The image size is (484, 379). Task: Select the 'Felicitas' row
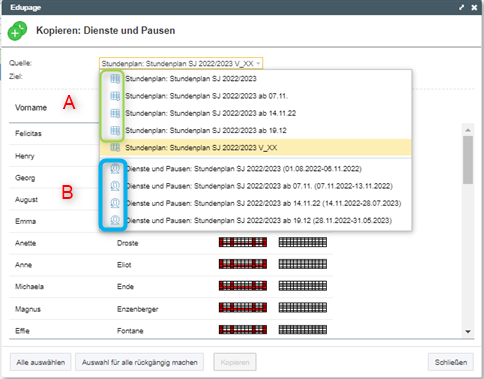(54, 134)
